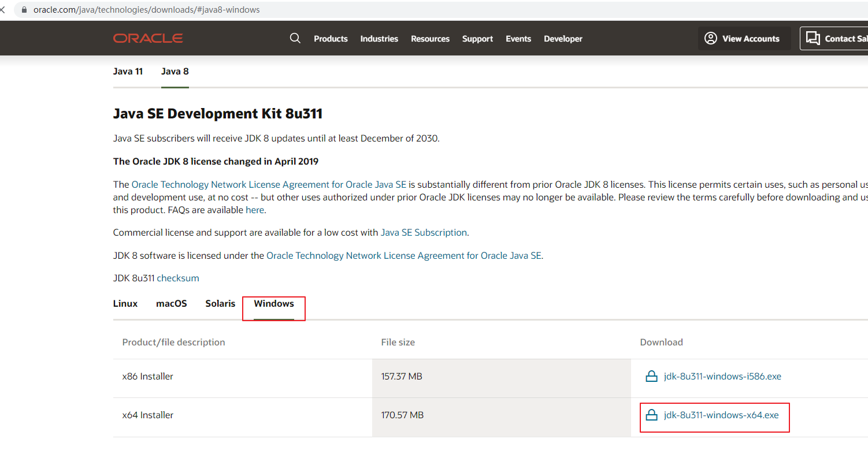868x450 pixels.
Task: Open the license agreement link after 'licensed under the'
Action: point(404,256)
